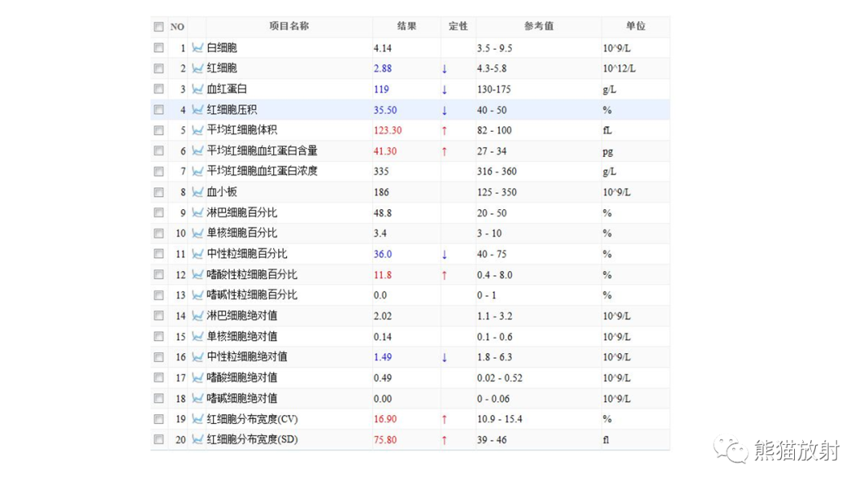Image resolution: width=868 pixels, height=489 pixels.
Task: Open trend chart icon for 红细胞 row 2
Action: point(197,68)
